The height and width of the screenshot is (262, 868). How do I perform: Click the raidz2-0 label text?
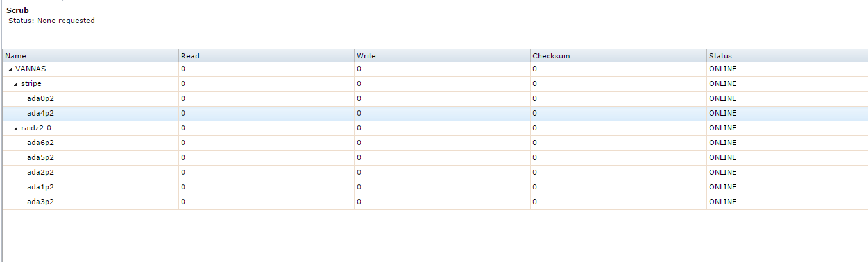pyautogui.click(x=36, y=128)
